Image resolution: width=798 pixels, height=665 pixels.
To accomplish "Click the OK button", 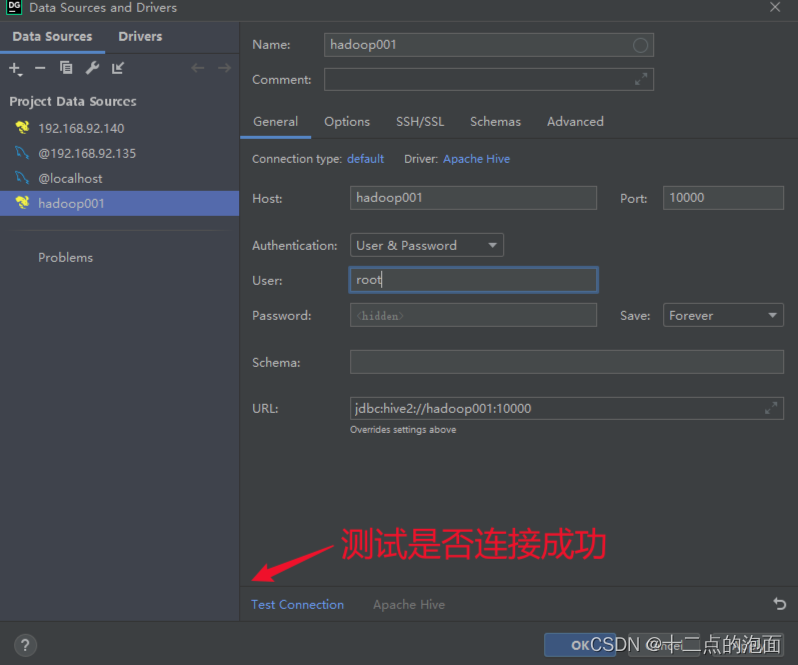I will click(580, 645).
